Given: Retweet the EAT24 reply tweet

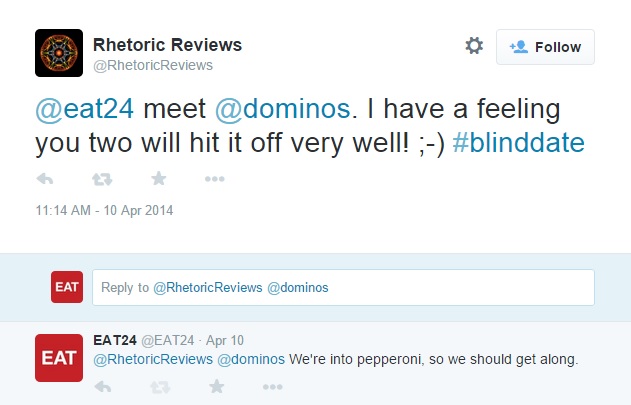Looking at the screenshot, I should tap(160, 387).
